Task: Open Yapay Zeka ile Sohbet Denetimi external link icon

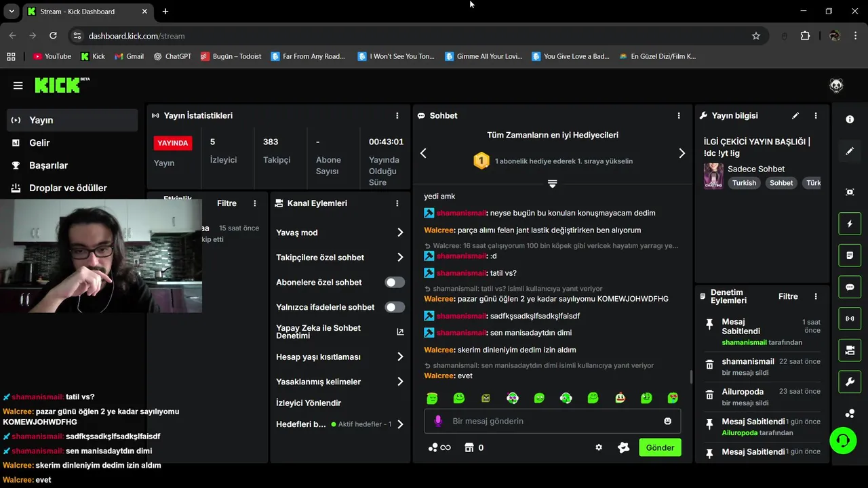Action: [x=400, y=332]
